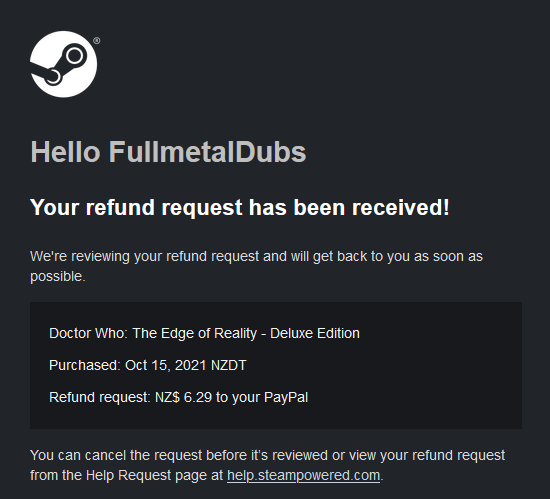The image size is (550, 499).
Task: Click the word 'possible.' in the paragraph
Action: (58, 277)
